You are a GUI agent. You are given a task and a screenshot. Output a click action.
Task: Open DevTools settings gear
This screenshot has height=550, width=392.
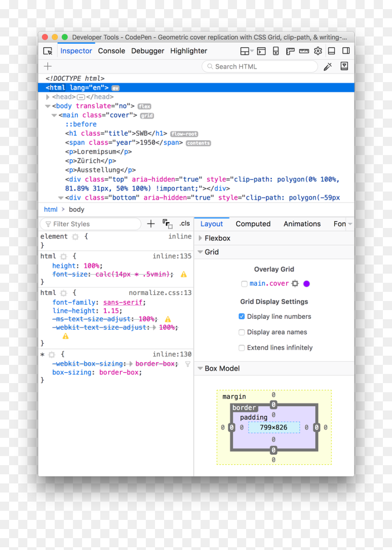click(318, 51)
